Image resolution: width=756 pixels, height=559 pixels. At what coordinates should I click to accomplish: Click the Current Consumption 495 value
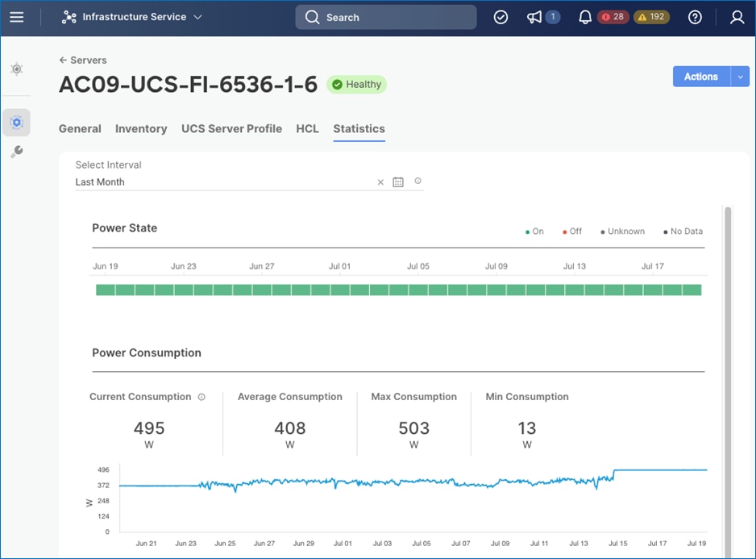click(x=149, y=428)
